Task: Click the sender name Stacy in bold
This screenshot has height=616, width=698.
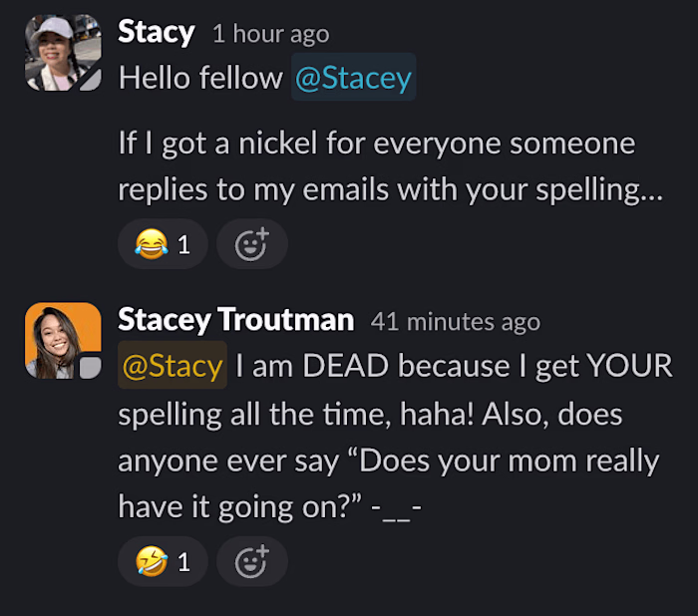Action: pyautogui.click(x=157, y=32)
